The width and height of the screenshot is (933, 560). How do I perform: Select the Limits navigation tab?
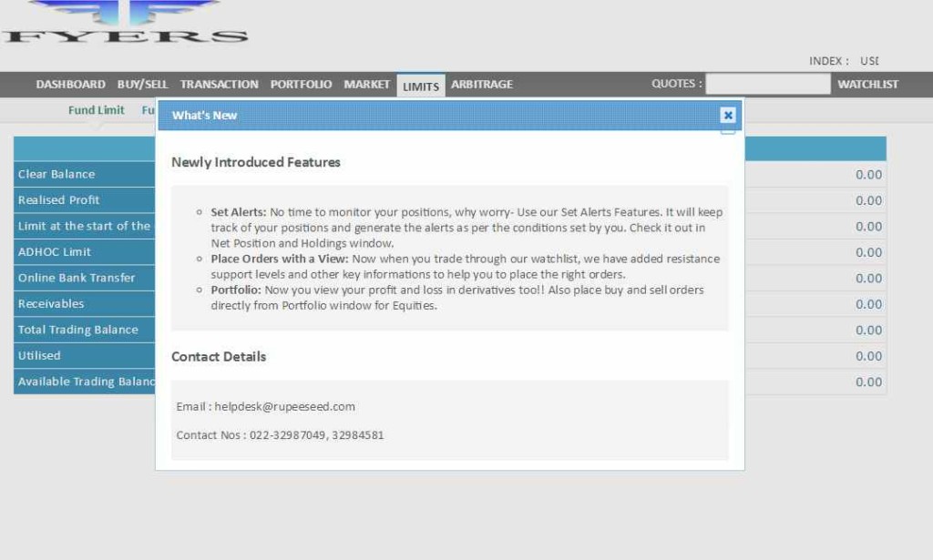point(421,87)
